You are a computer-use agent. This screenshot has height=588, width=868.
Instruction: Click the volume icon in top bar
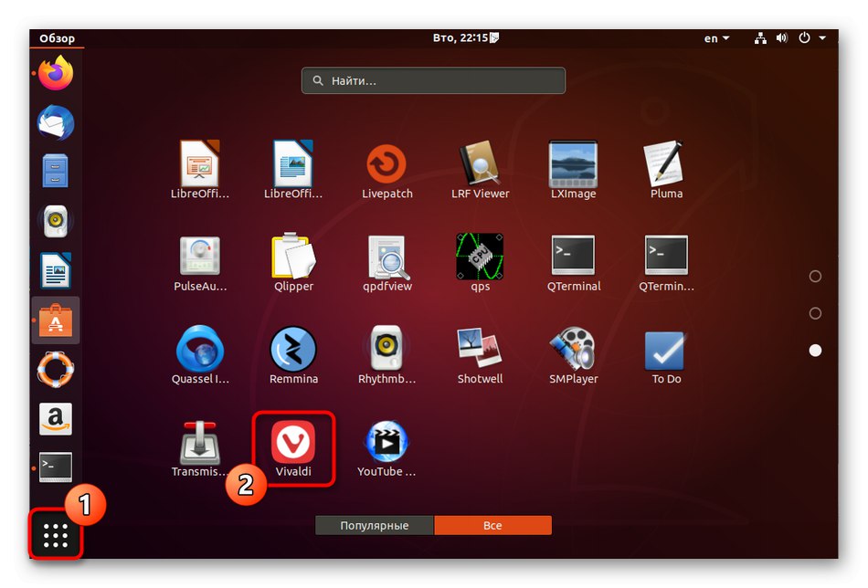point(781,38)
